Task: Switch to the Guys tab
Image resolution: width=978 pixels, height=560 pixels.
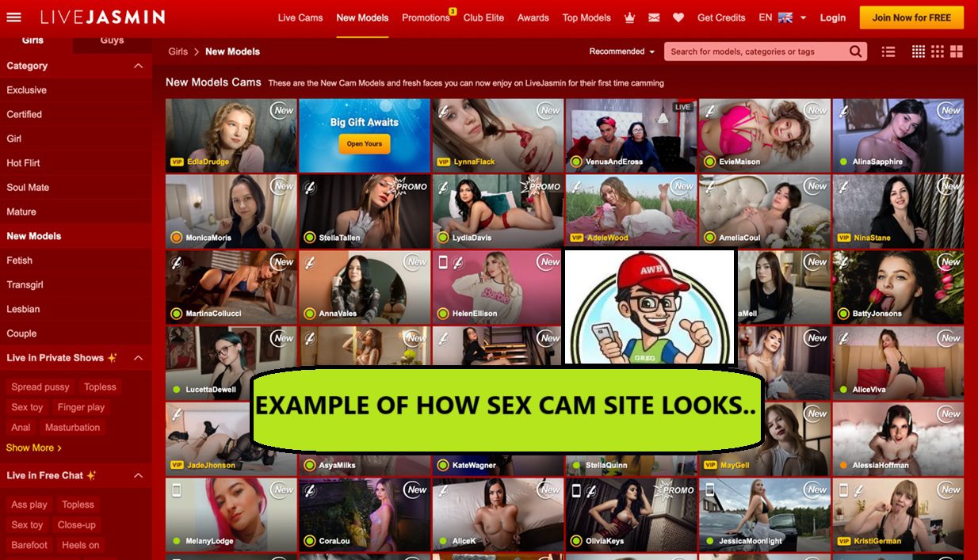Action: pyautogui.click(x=112, y=40)
